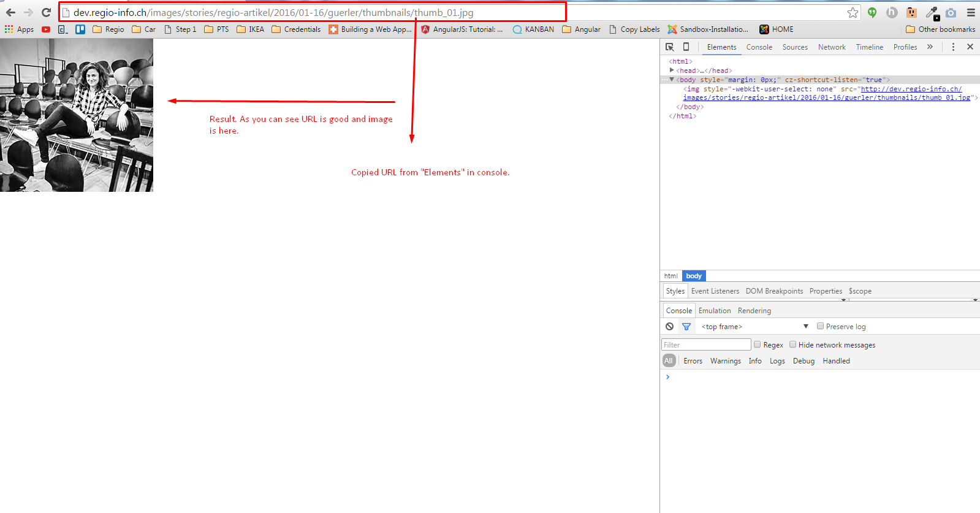Show more DevTools tabs via double chevron
This screenshot has height=513, width=980.
tap(930, 47)
